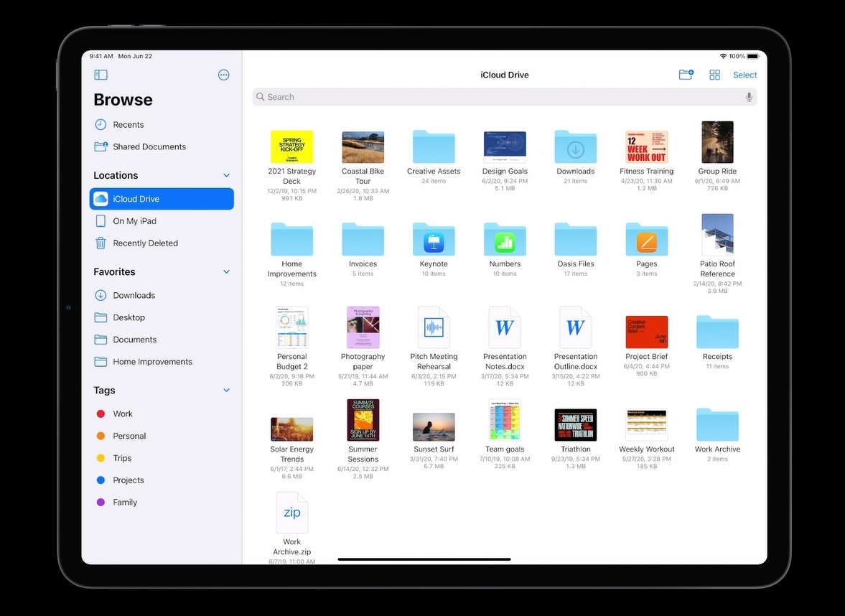Open the Triathlon poster thumbnail
This screenshot has width=845, height=616.
click(575, 424)
